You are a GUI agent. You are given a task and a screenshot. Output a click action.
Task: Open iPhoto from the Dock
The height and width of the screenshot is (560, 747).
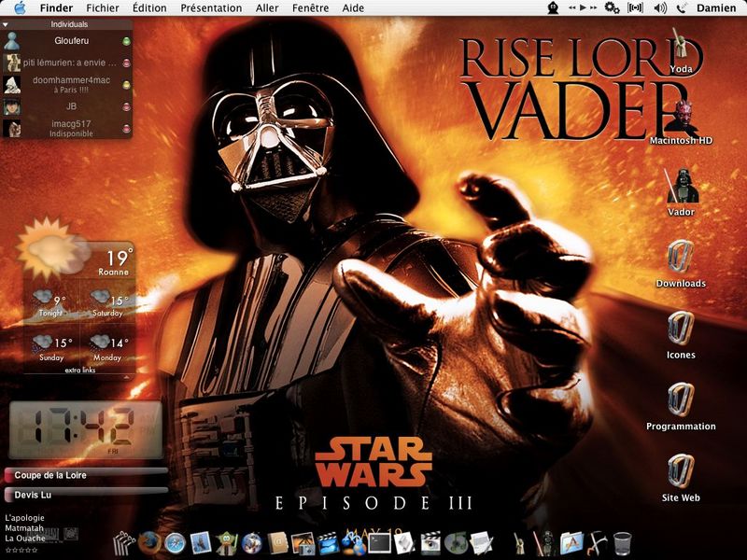[303, 543]
